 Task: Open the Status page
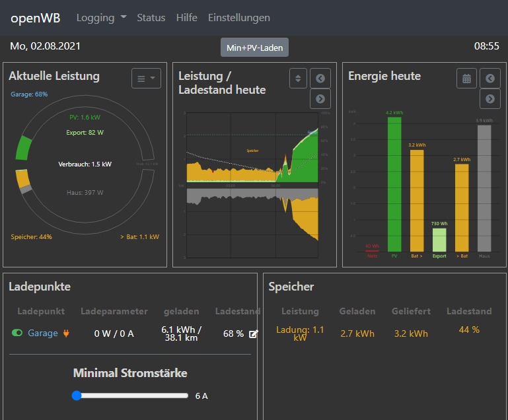point(151,18)
